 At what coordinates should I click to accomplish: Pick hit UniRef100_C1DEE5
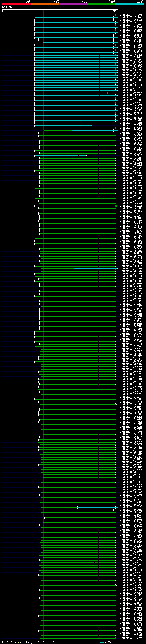point(131,555)
